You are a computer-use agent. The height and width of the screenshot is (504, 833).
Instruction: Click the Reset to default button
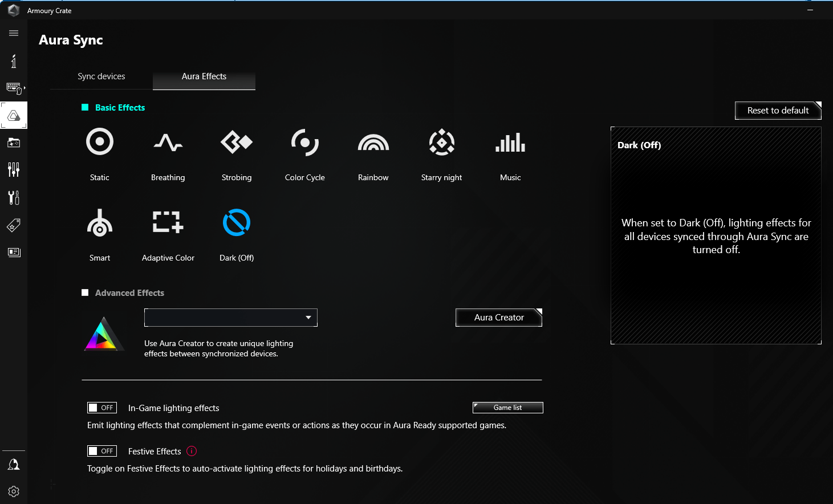click(778, 111)
